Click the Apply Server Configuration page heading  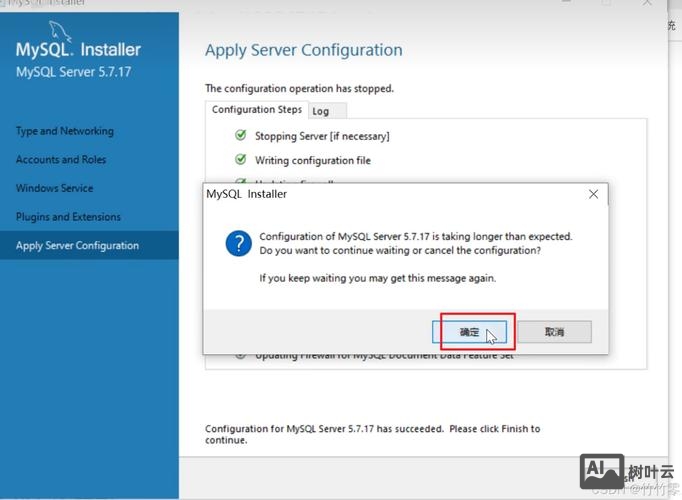(x=304, y=51)
